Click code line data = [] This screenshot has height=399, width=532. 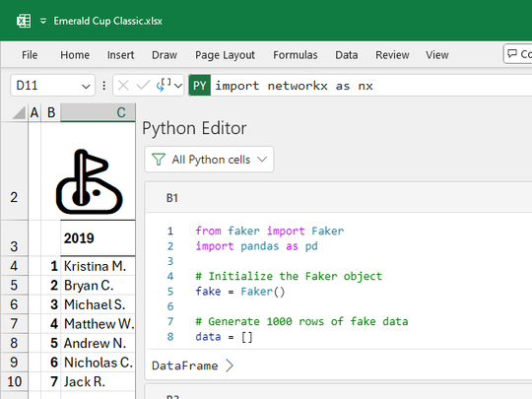tap(224, 337)
